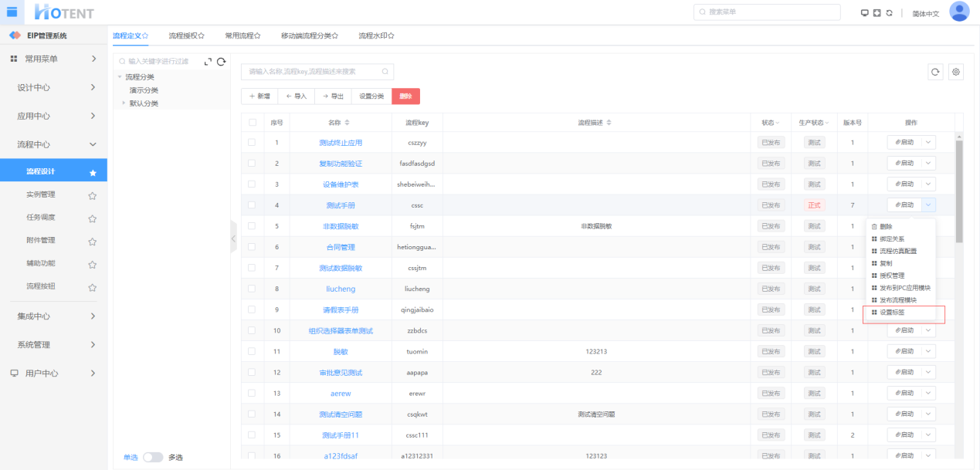Click the 新增 button
Image resolution: width=980 pixels, height=470 pixels.
click(259, 96)
